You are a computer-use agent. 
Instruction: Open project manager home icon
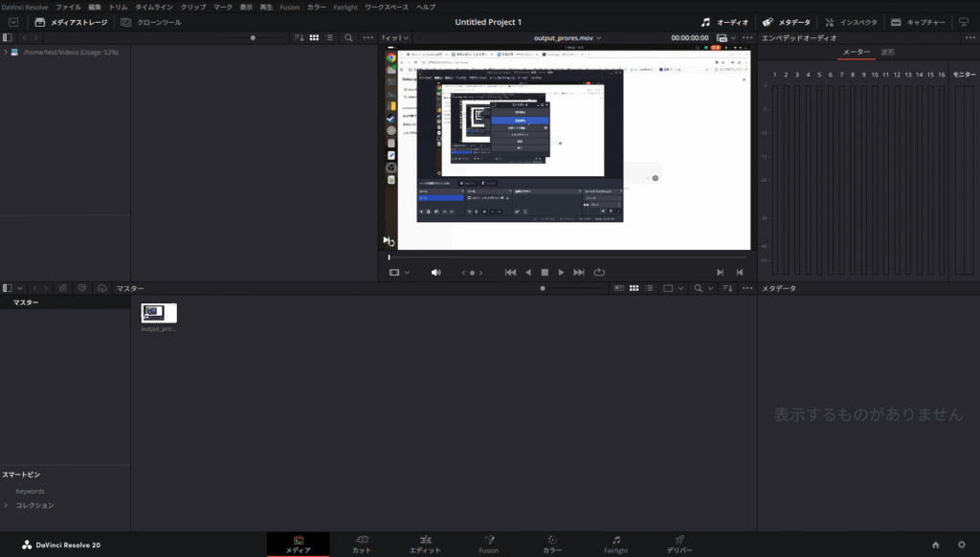(935, 545)
